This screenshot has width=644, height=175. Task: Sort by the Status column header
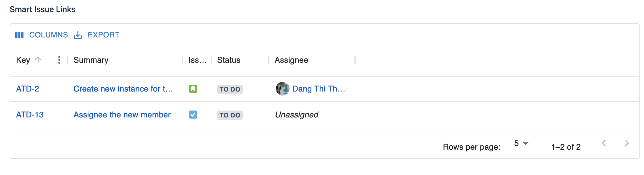click(229, 60)
